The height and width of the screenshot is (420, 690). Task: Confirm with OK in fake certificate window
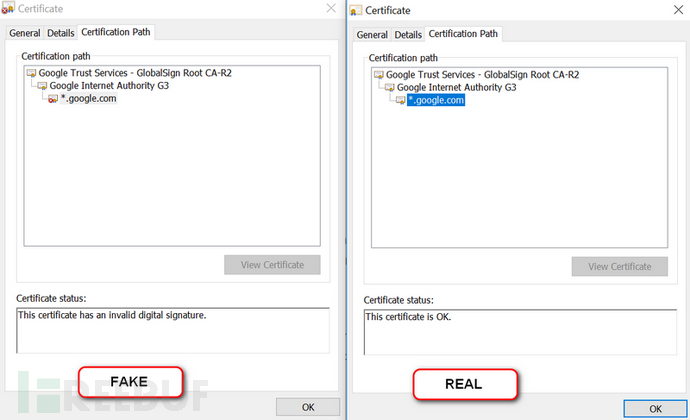click(308, 407)
